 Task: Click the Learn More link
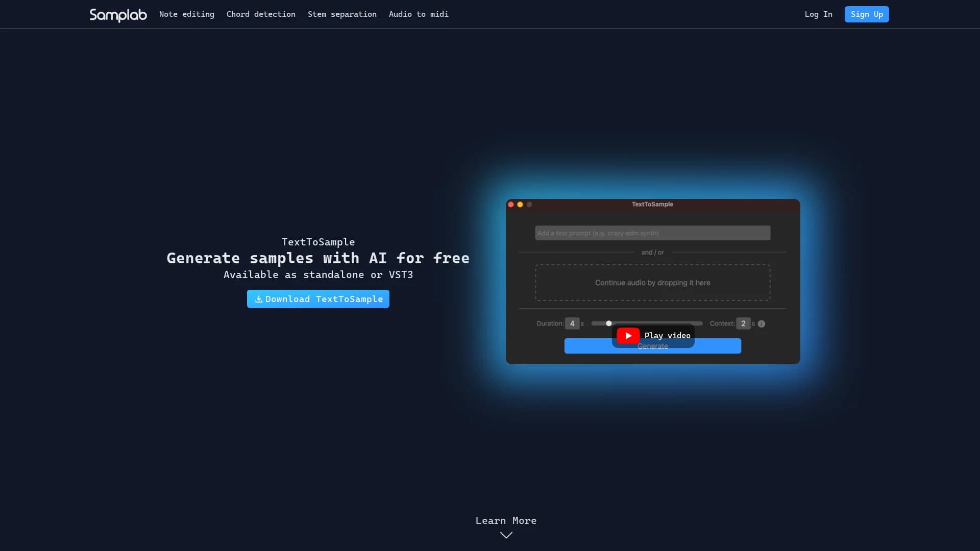pyautogui.click(x=506, y=521)
